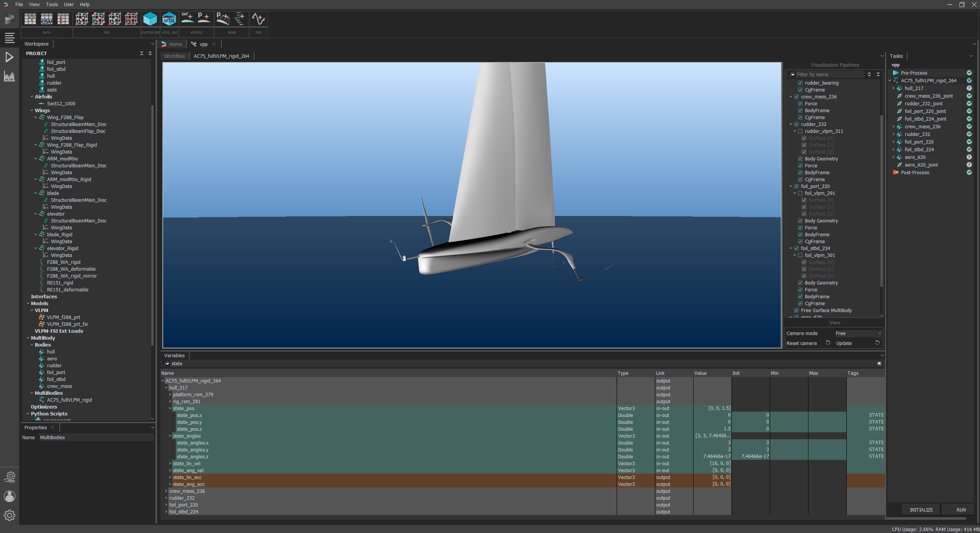Expand hull_217 in Tasks panel
Viewport: 980px width, 533px height.
[x=893, y=88]
